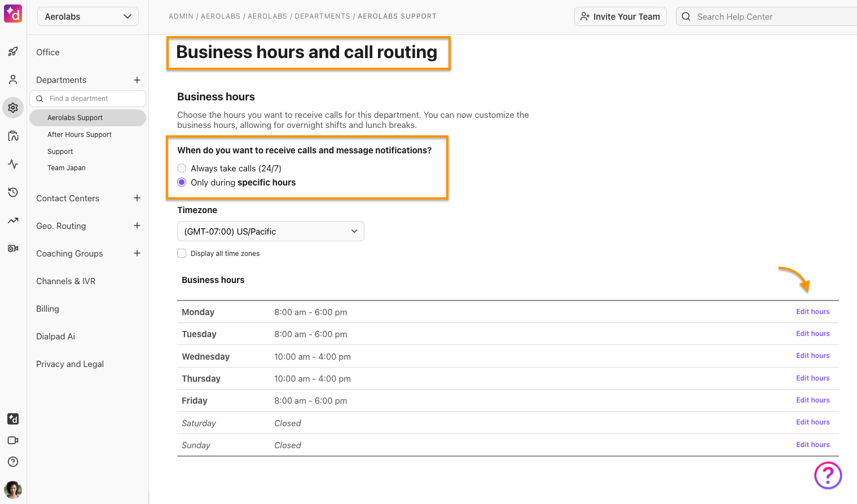
Task: Select the Support department
Action: point(60,152)
